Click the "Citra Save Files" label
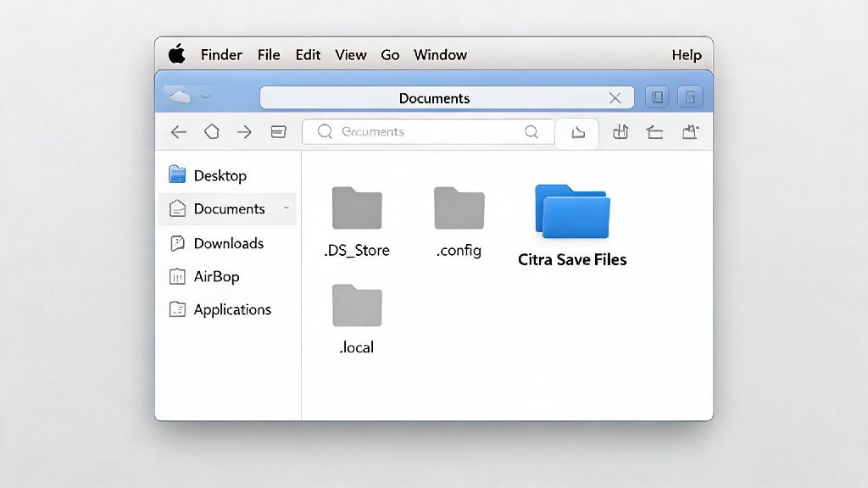This screenshot has height=488, width=868. coord(572,259)
